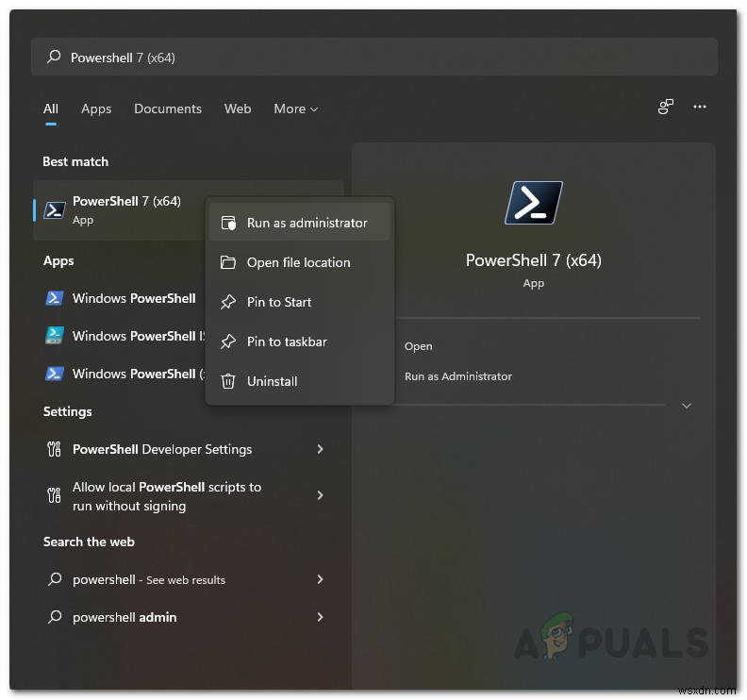Click the Windows PowerShell app icon
Viewport: 747px width, 700px height.
[55, 298]
